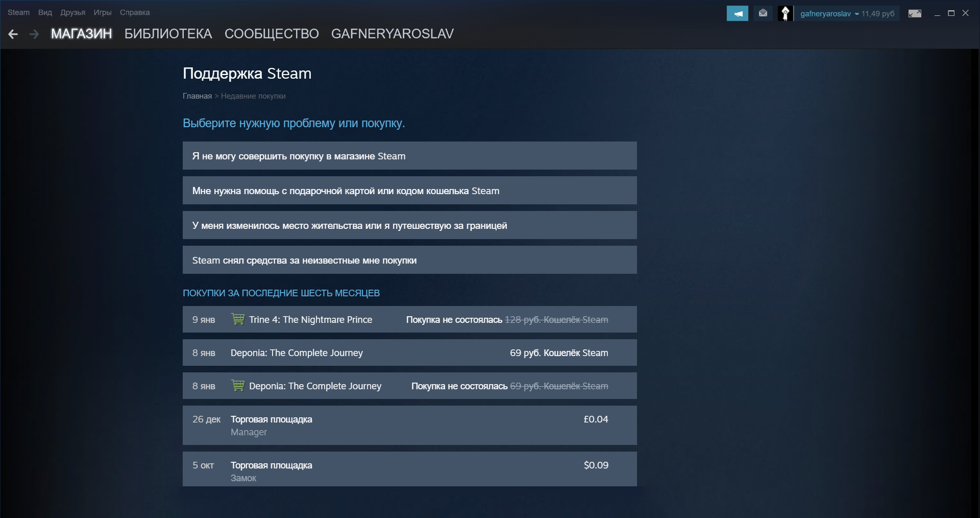Open the Steam menu

coord(18,12)
